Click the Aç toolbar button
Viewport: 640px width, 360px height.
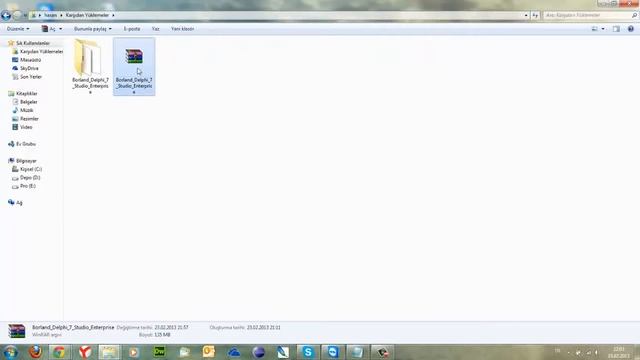[x=49, y=29]
